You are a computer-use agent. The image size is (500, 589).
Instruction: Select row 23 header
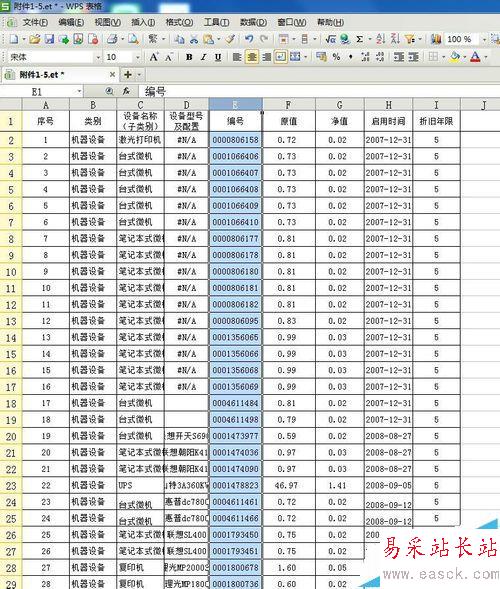point(11,485)
